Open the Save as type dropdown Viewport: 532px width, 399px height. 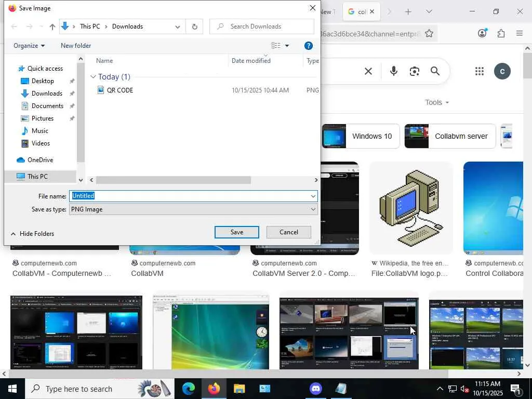click(x=193, y=209)
